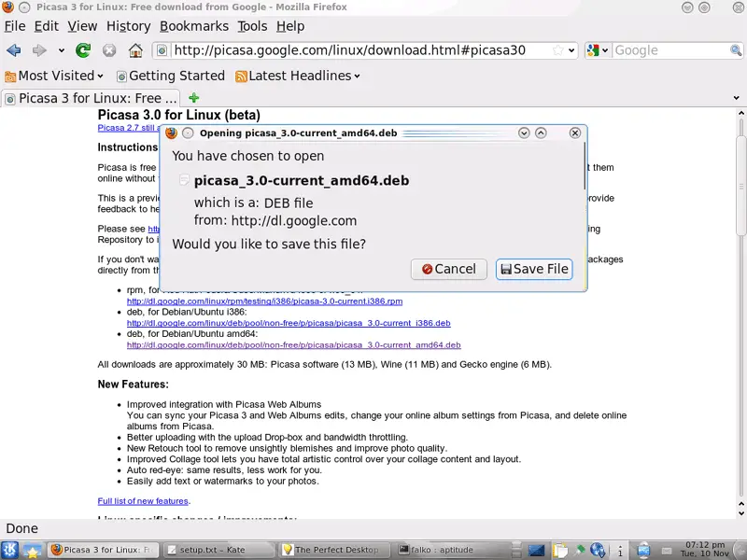Open the History menu
Viewport: 747px width, 560px height.
click(129, 26)
